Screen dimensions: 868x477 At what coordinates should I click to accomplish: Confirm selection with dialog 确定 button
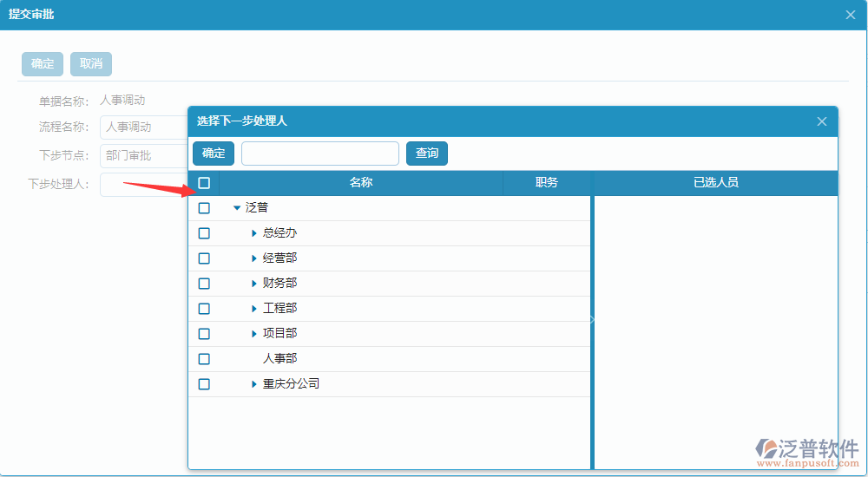214,154
